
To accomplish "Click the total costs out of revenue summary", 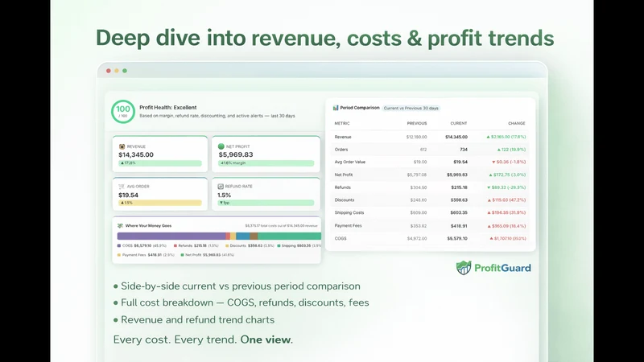I will click(x=281, y=226).
